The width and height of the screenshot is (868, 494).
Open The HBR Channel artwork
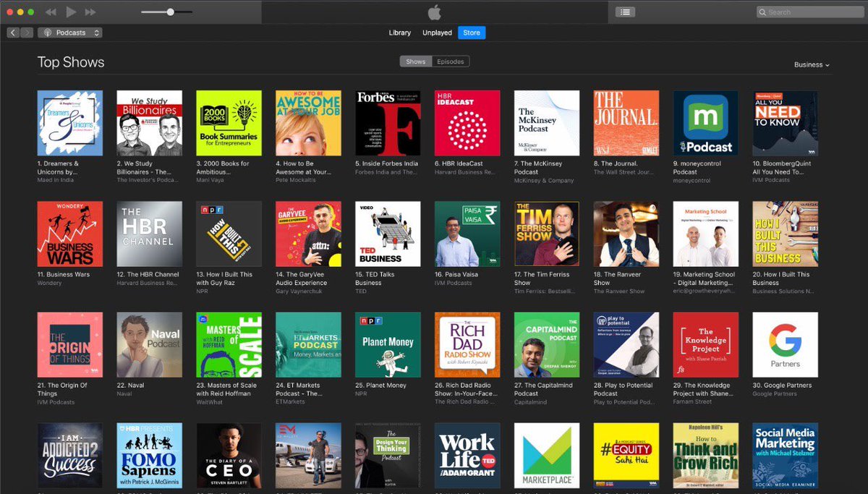(150, 234)
